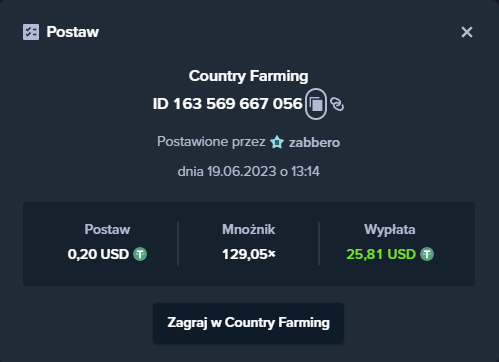
Task: Click the Mnożnik column label
Action: pyautogui.click(x=249, y=230)
